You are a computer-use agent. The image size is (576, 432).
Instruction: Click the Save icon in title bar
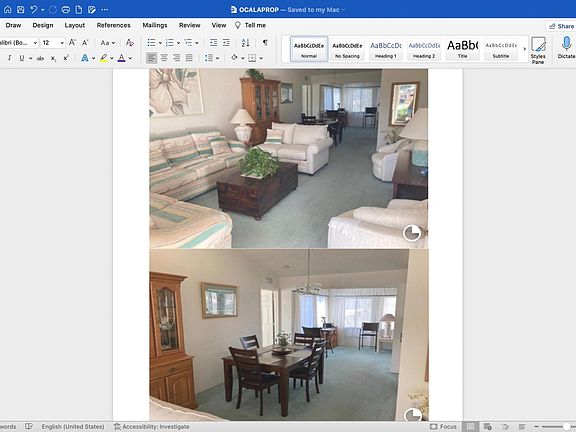21,10
